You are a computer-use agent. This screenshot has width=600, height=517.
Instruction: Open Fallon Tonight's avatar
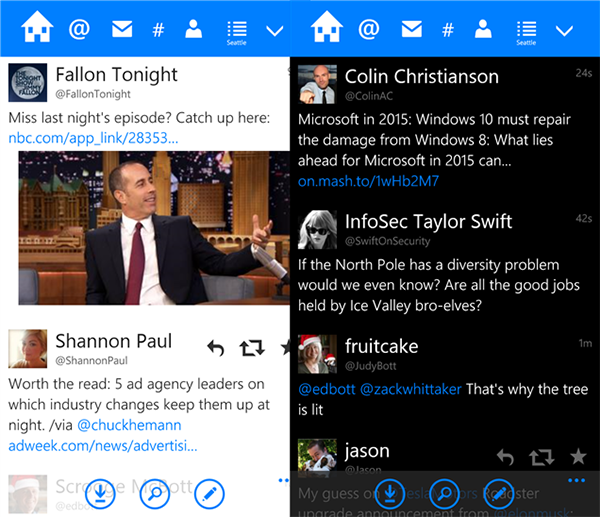pyautogui.click(x=28, y=83)
